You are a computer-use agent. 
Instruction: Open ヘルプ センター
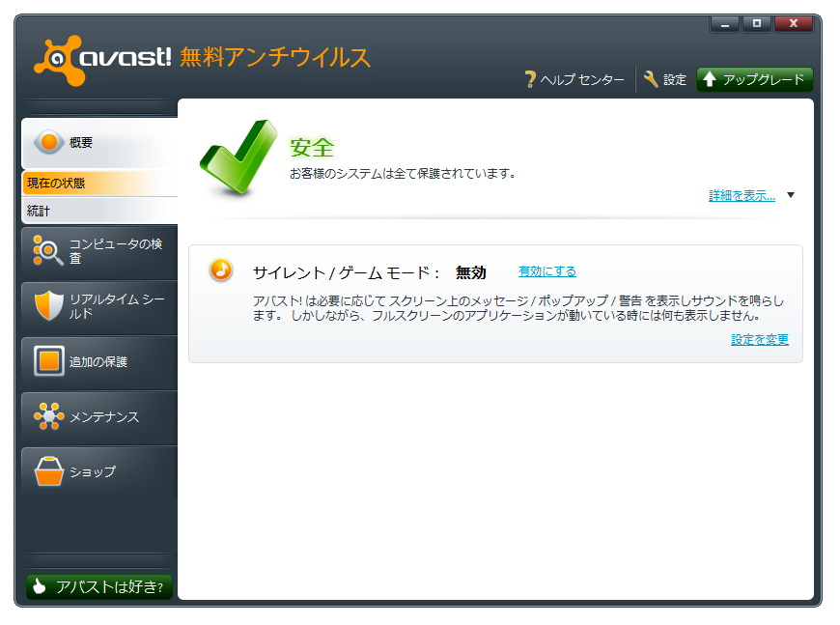574,80
